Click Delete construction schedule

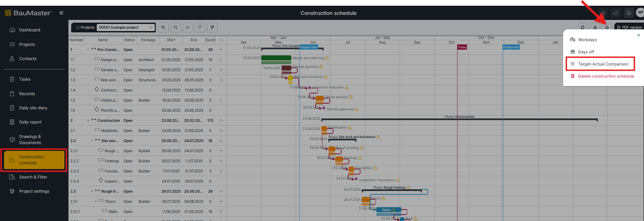(606, 76)
